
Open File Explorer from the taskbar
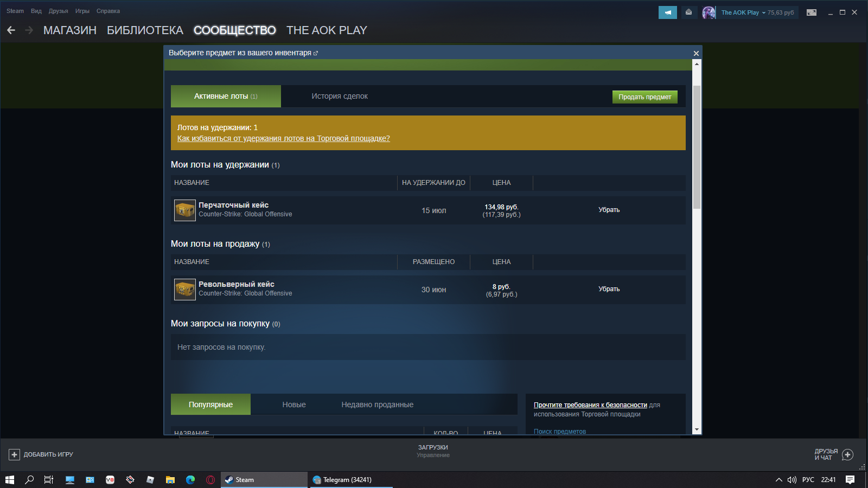point(170,480)
